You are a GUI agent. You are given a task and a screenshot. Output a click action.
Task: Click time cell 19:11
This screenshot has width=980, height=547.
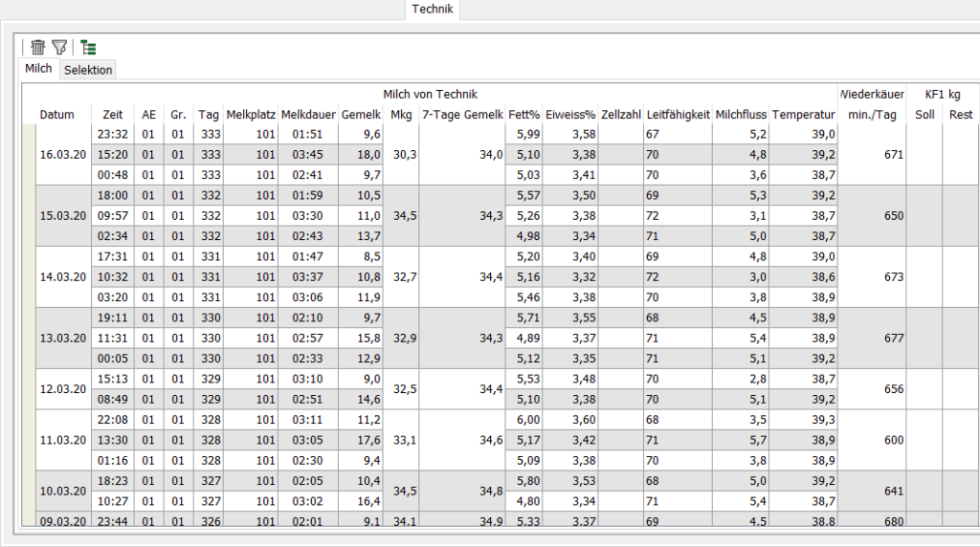point(113,317)
